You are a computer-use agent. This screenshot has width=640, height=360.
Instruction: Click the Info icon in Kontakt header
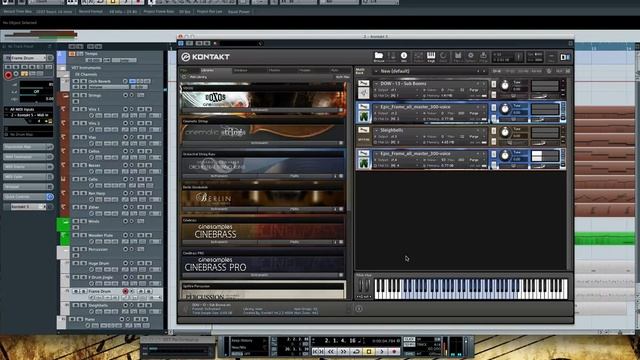404,57
